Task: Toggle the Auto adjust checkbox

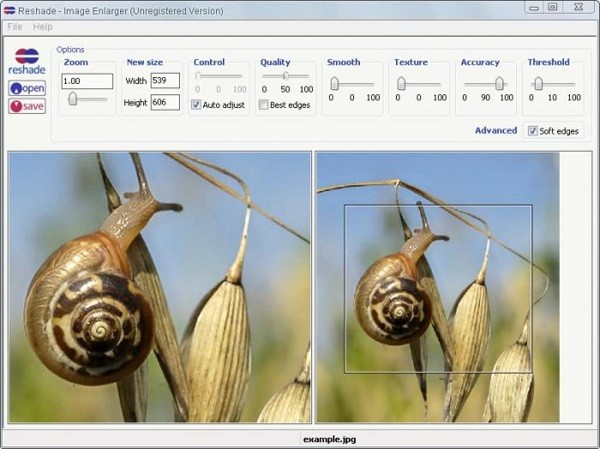Action: tap(196, 104)
